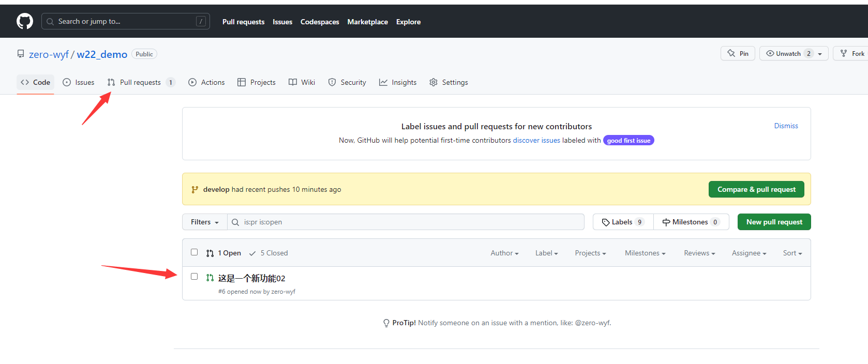The height and width of the screenshot is (364, 868).
Task: Open the Filters dropdown
Action: point(204,222)
